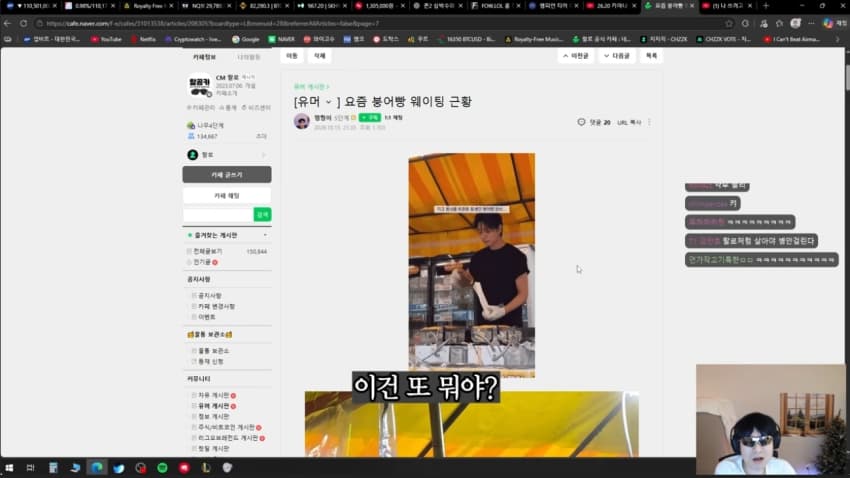Image resolution: width=850 pixels, height=478 pixels.
Task: Open the Spotify taskbar icon
Action: pyautogui.click(x=162, y=468)
